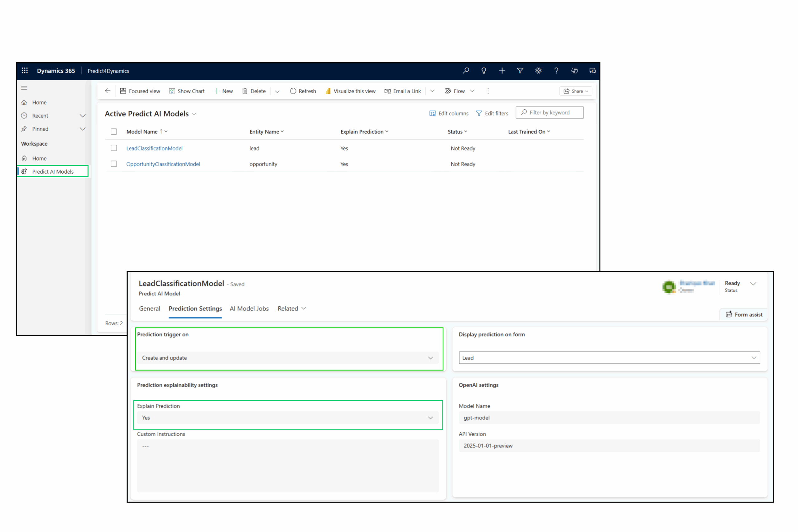Click the advanced find funnel icon

[x=520, y=70]
